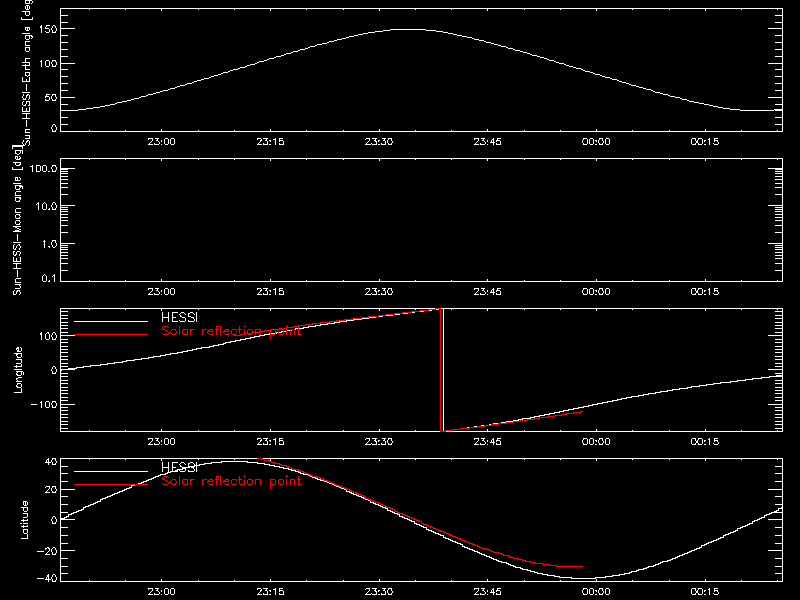Click the 100 tick label in Earth angle plot
The height and width of the screenshot is (600, 800).
(47, 64)
